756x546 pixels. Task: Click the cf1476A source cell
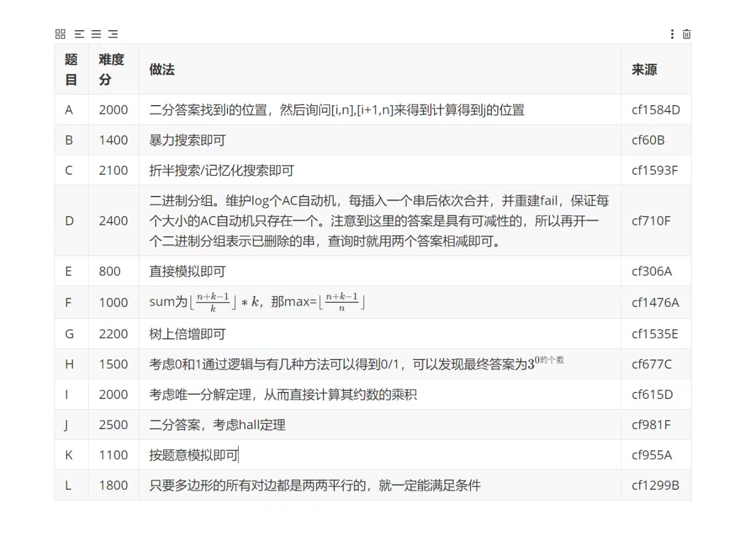656,303
